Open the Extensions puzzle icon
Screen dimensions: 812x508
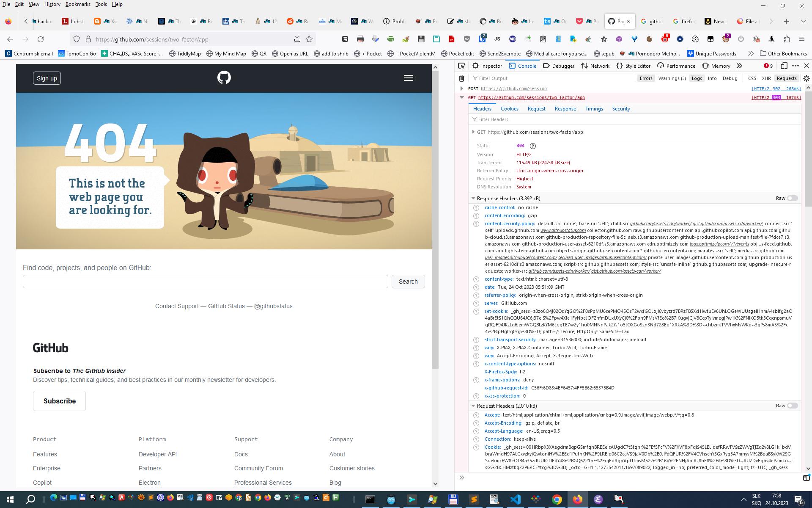click(787, 39)
